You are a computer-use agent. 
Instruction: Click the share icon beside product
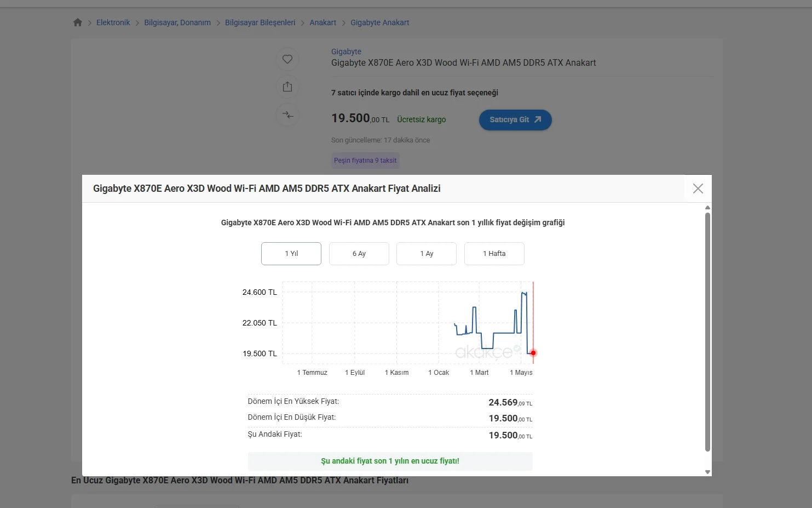(287, 87)
